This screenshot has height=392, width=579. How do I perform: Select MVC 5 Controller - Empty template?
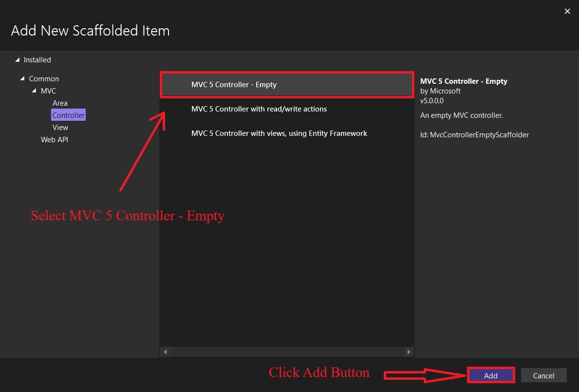286,85
